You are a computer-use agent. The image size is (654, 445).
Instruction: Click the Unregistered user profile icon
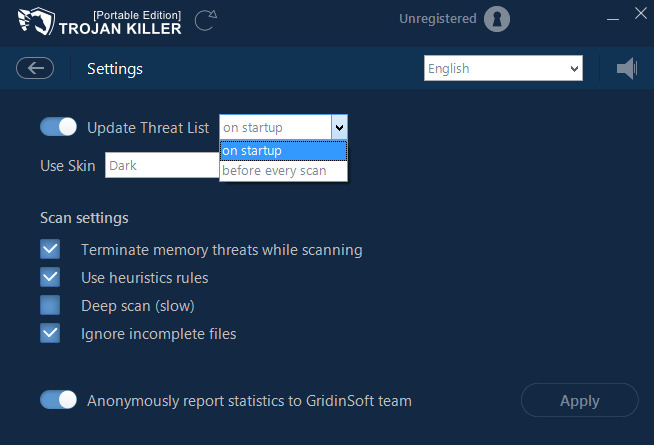(497, 19)
